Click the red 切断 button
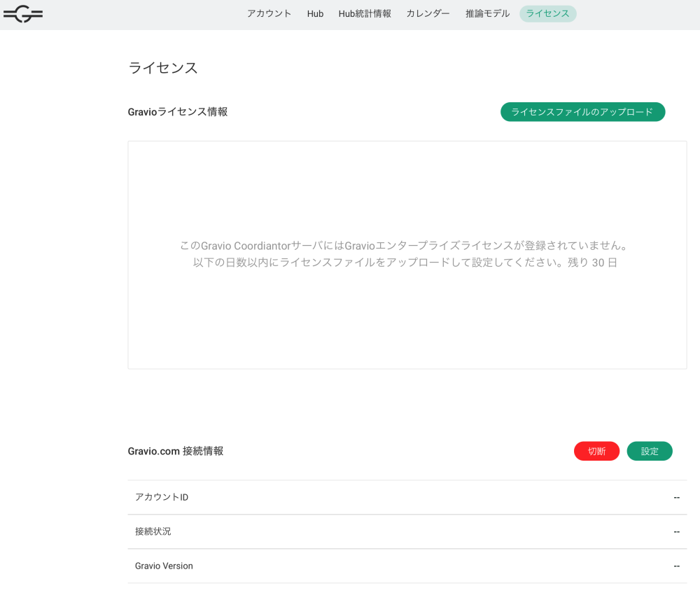Image resolution: width=700 pixels, height=593 pixels. coord(596,451)
